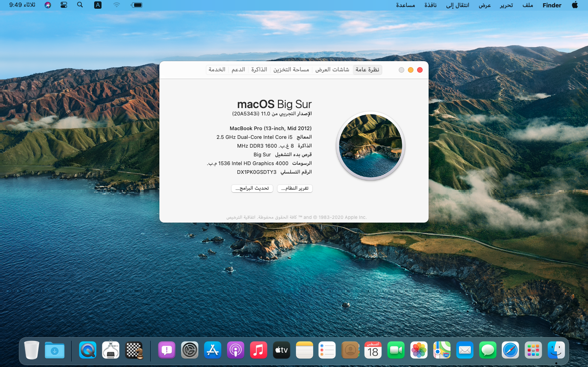Switch to the الدعم (Support) tab

(x=238, y=70)
